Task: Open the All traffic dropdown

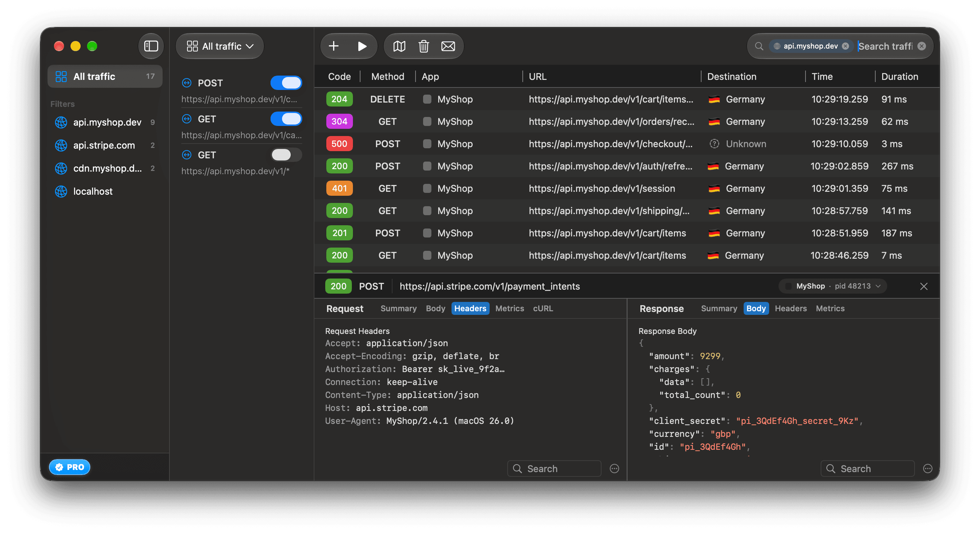Action: 220,46
